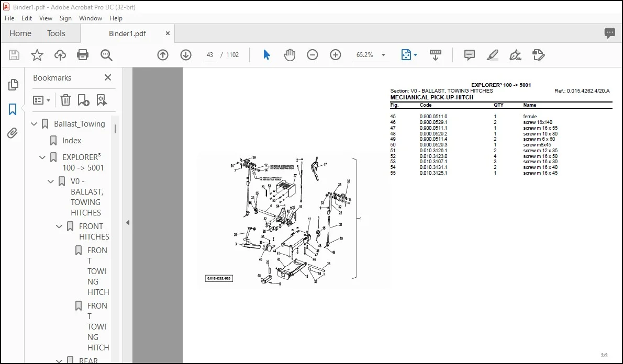Image resolution: width=623 pixels, height=364 pixels.
Task: Click 'MECHANICAL PICK-UP-HITCH' heading
Action: [x=431, y=97]
